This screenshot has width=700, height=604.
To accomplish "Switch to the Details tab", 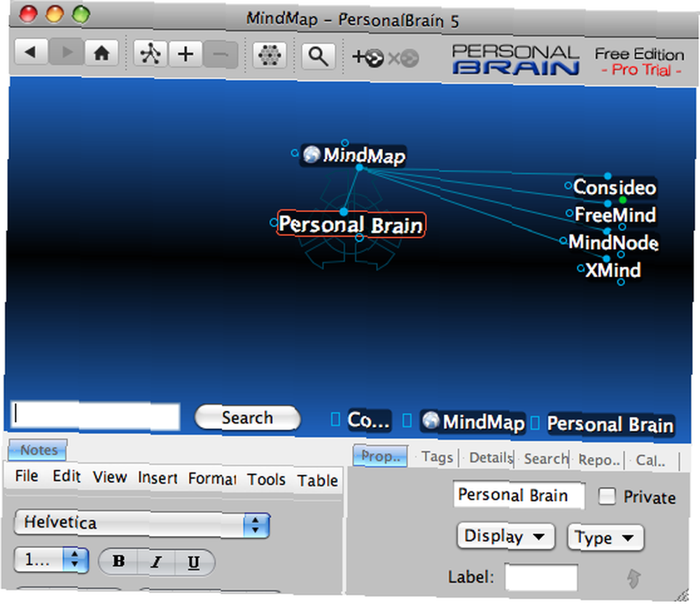I will click(491, 458).
